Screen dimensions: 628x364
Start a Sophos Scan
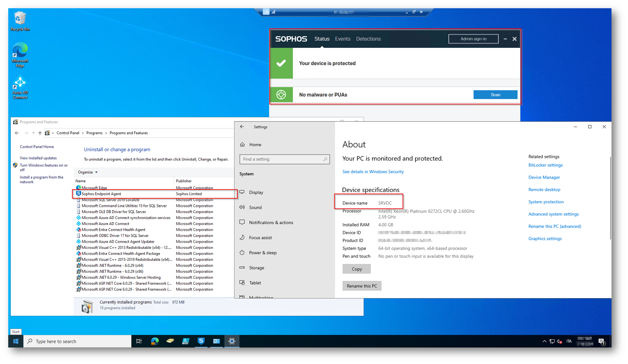[x=495, y=95]
